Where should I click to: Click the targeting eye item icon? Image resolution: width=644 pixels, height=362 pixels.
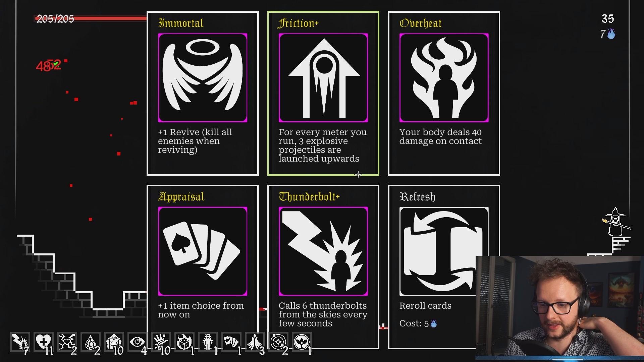[x=138, y=342]
